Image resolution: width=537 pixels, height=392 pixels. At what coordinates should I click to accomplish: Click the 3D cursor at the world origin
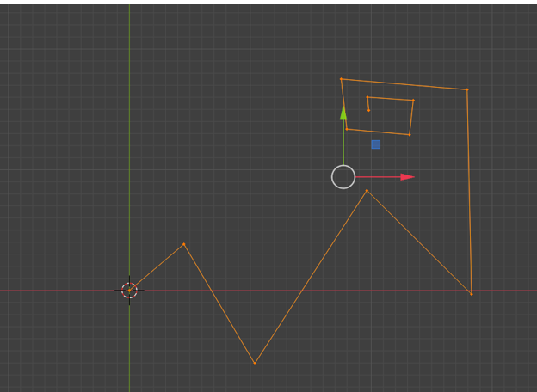pos(129,291)
